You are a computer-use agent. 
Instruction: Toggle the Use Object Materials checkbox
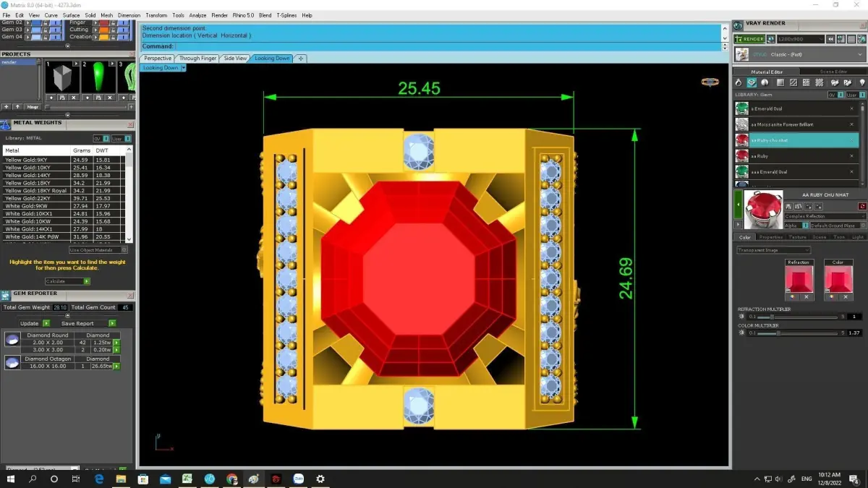[124, 250]
